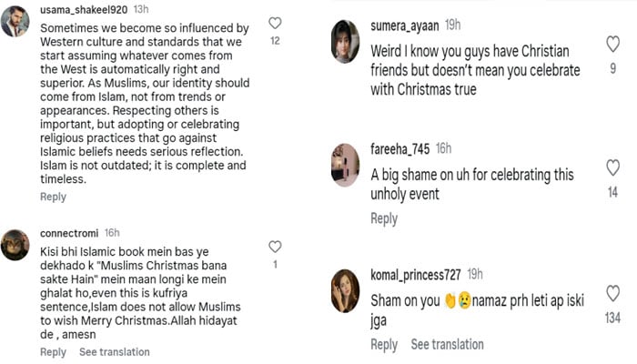Screen dimensions: 637x364
Task: Tap the heart on connectromi's comment
Action: [x=275, y=247]
